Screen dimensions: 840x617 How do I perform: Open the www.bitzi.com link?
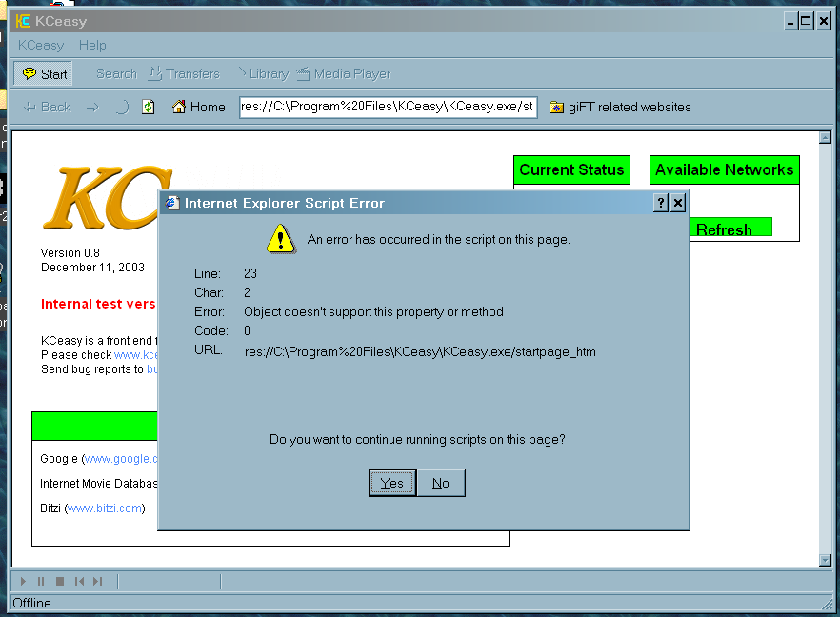click(x=105, y=508)
